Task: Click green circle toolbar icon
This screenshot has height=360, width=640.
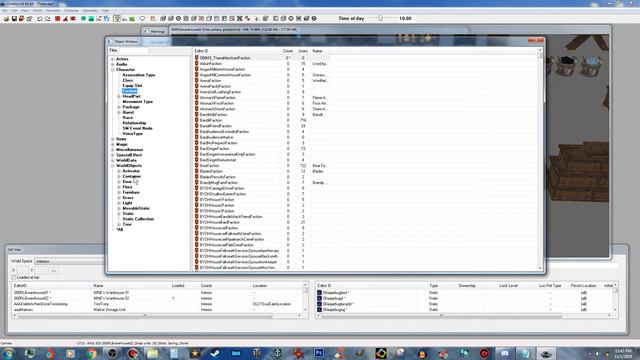Action: point(83,19)
